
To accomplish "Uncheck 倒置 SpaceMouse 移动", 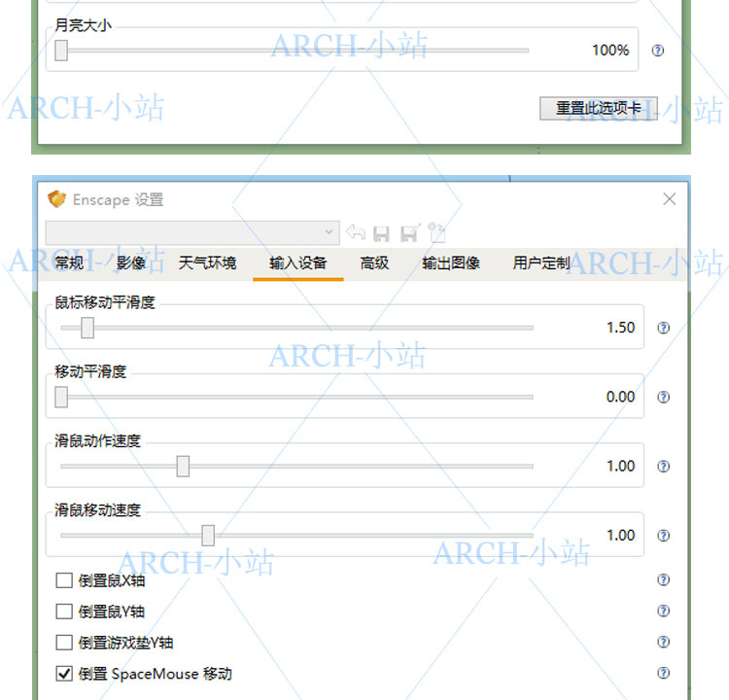I will click(x=64, y=673).
